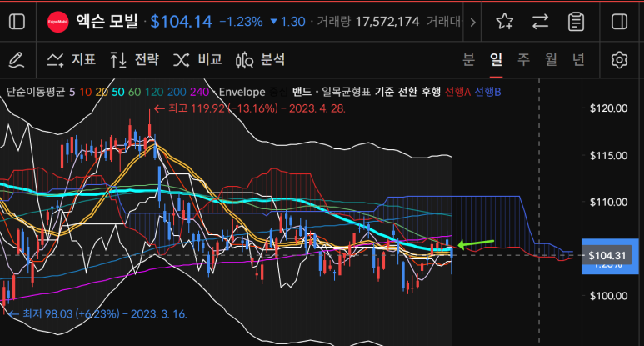This screenshot has height=346, width=644.
Task: Add stock to favorites star icon
Action: (x=504, y=22)
